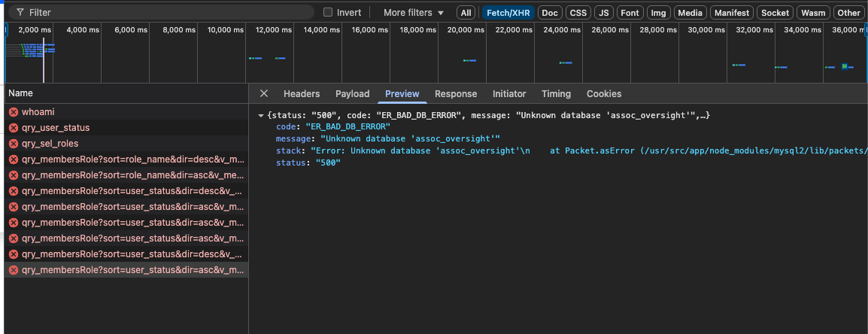868x334 pixels.
Task: Click the error icon beside qry_user_status
Action: click(14, 128)
